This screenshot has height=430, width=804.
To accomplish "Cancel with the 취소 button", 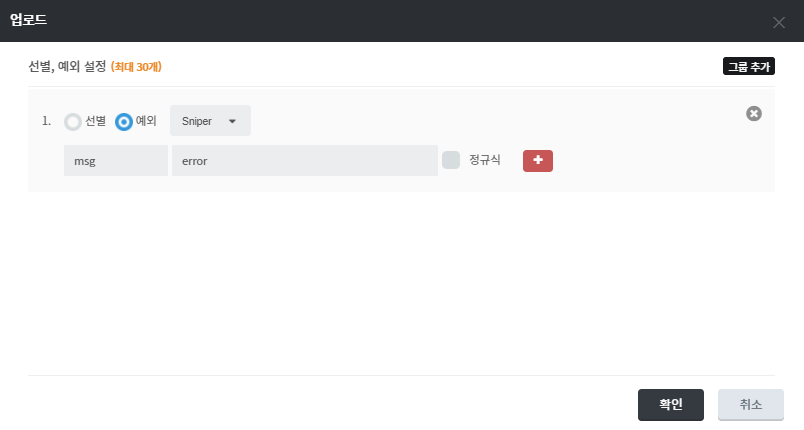I will click(x=750, y=405).
